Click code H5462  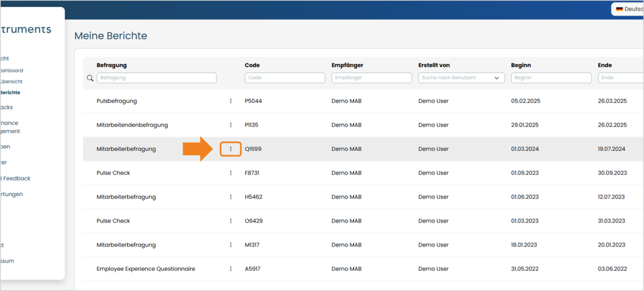point(253,197)
